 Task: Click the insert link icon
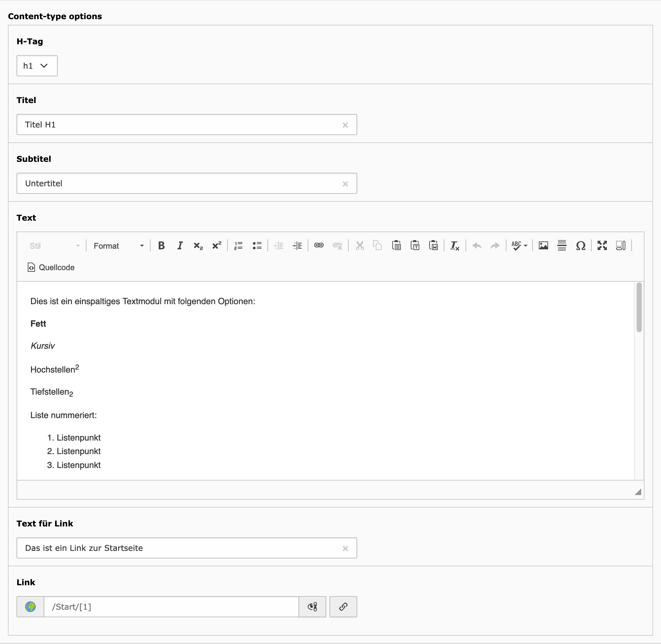click(x=319, y=246)
